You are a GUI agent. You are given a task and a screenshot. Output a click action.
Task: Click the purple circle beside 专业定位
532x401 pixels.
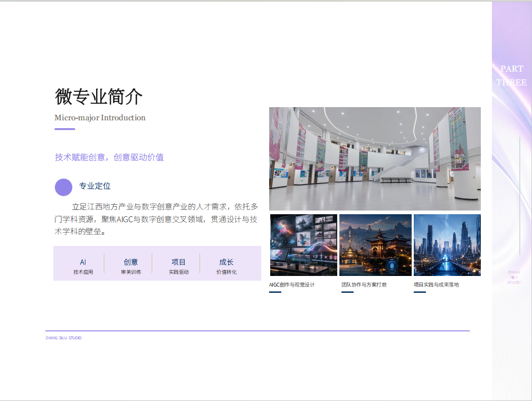[x=63, y=187]
